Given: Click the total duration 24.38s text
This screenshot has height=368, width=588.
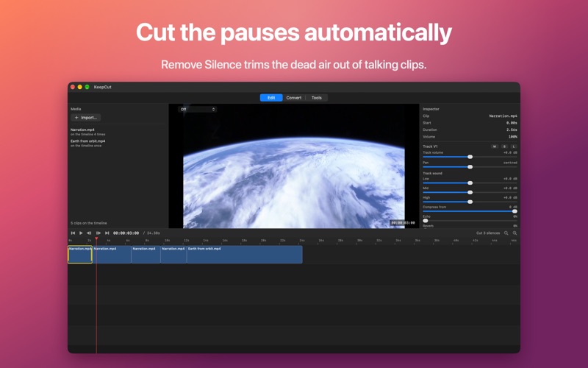Looking at the screenshot, I should [x=154, y=233].
